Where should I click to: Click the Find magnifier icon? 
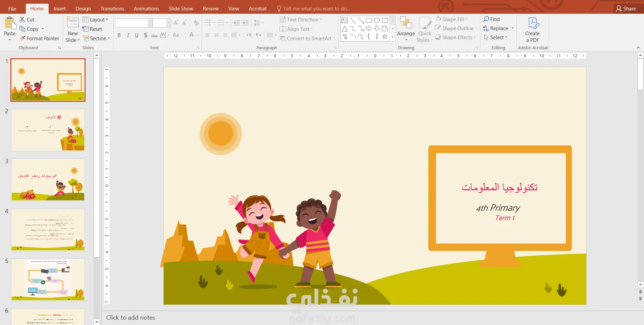pos(486,19)
